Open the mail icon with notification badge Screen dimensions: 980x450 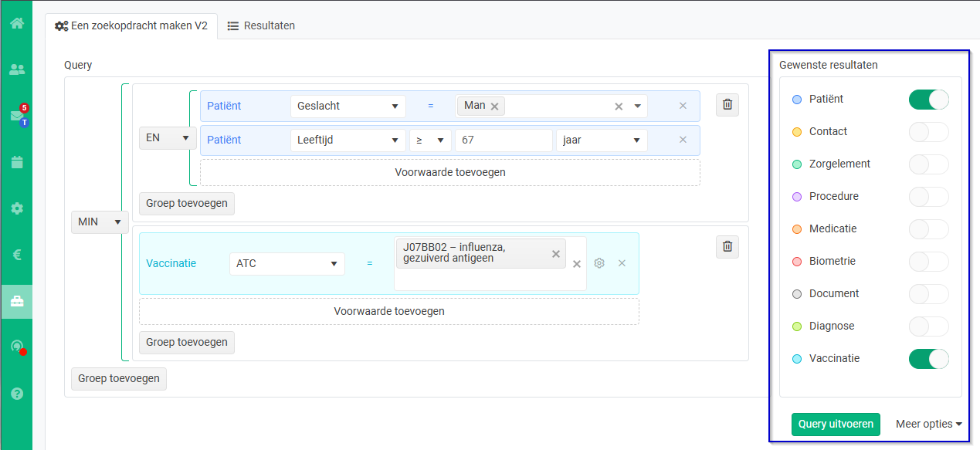[x=17, y=116]
